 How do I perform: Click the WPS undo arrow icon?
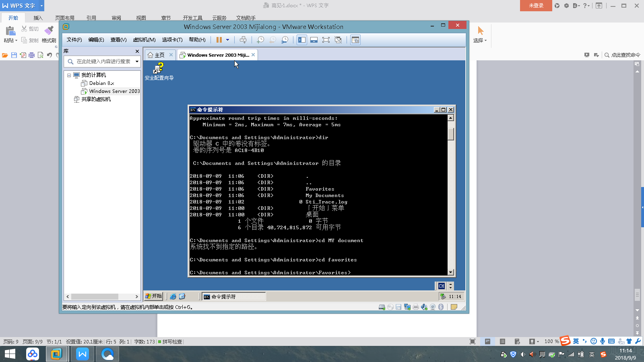pyautogui.click(x=49, y=55)
